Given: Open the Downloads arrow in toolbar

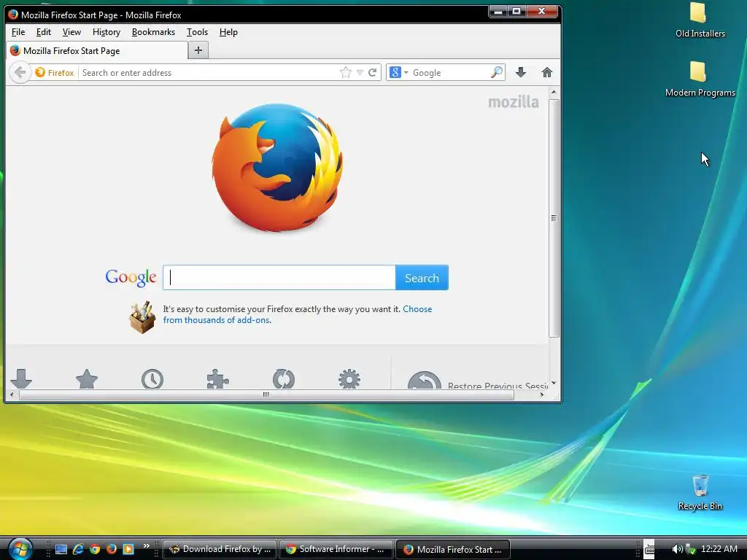Looking at the screenshot, I should tap(521, 72).
